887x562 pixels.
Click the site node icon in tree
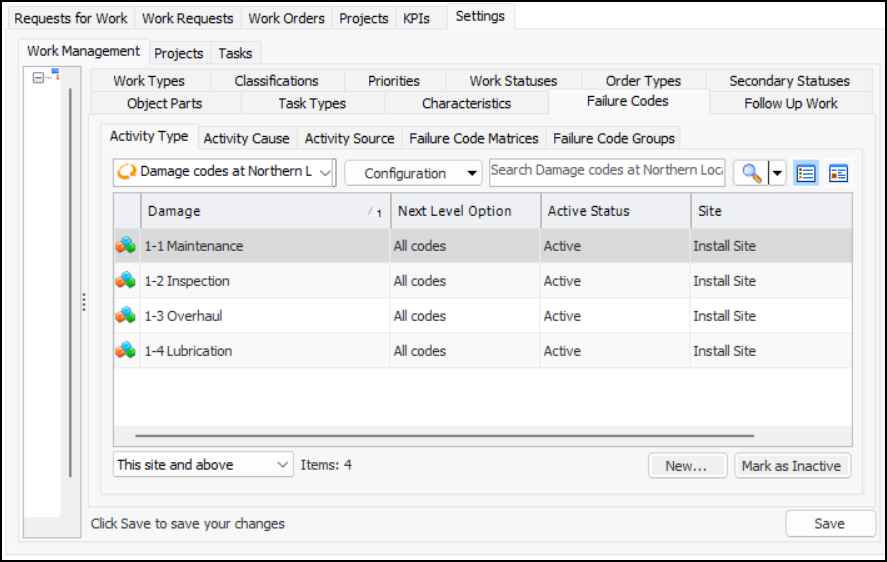click(56, 74)
